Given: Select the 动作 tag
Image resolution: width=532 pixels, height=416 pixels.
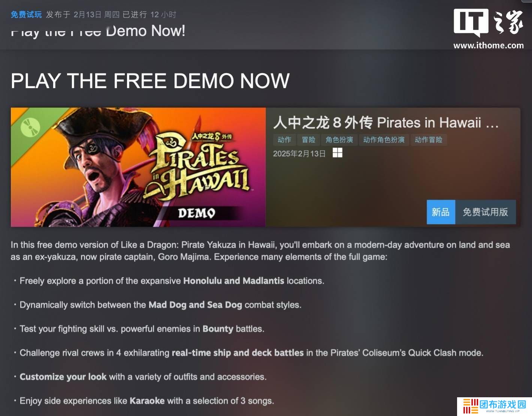Looking at the screenshot, I should click(284, 140).
